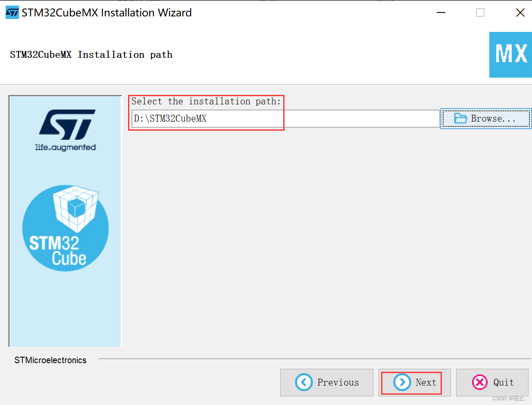
Task: Click the blue MX logo in header
Action: coord(510,54)
